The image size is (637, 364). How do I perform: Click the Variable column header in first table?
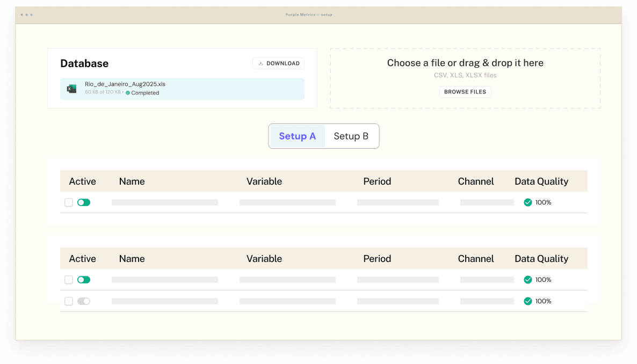click(x=264, y=181)
